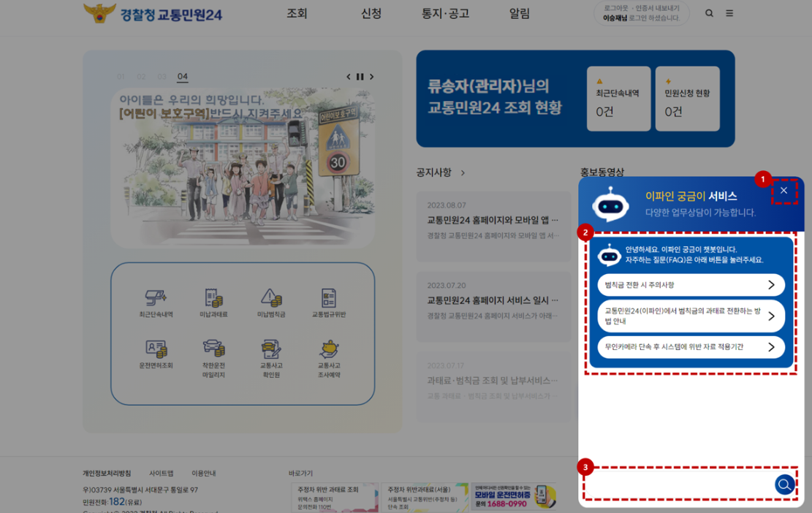This screenshot has height=513, width=812.
Task: Open FAQ 범칙금 전환 시 주의사항
Action: [x=691, y=285]
